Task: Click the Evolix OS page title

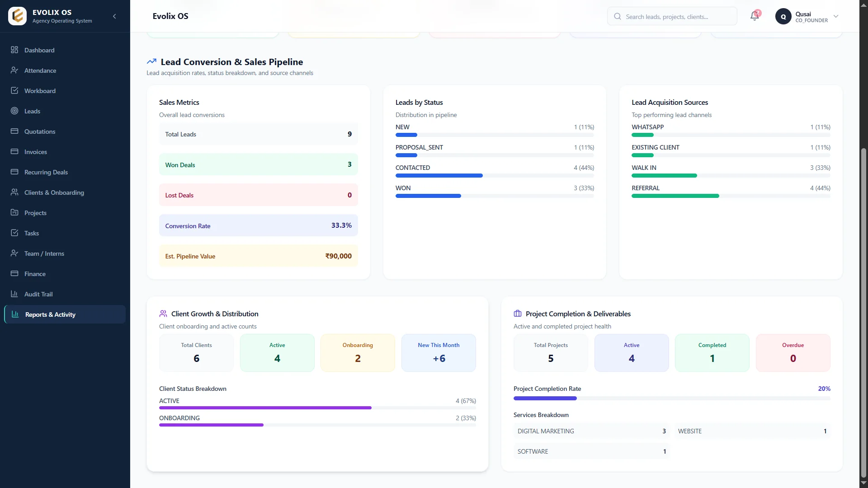Action: click(x=170, y=16)
